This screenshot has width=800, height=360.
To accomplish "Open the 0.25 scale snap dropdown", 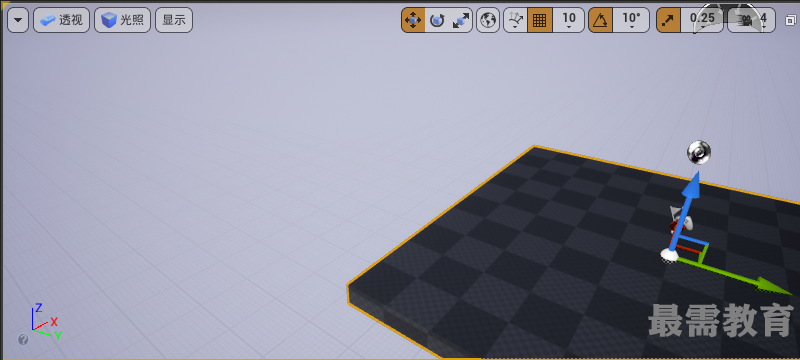I will pyautogui.click(x=702, y=20).
